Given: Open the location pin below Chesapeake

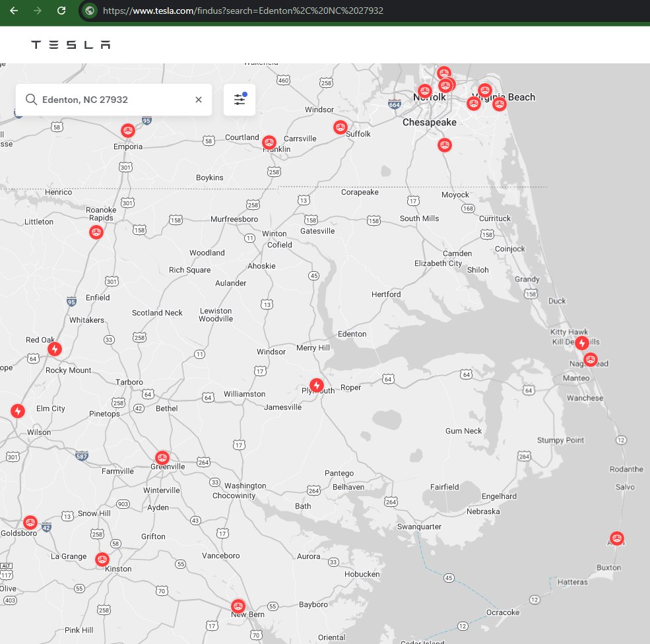Looking at the screenshot, I should click(444, 145).
